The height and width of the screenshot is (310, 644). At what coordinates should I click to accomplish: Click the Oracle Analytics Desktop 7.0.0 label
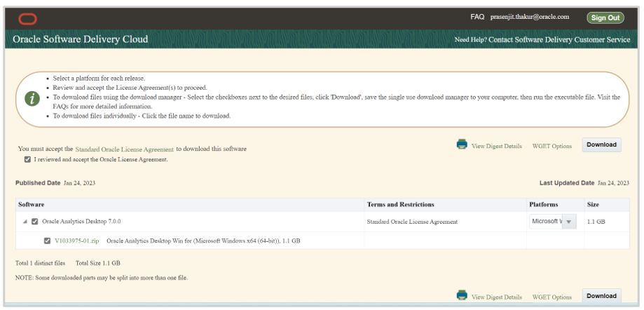tap(81, 222)
